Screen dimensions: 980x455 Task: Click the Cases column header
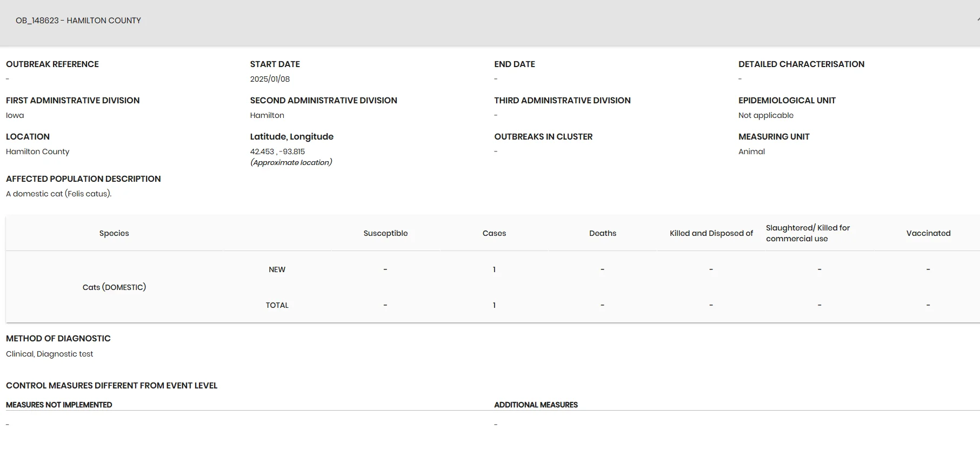494,233
